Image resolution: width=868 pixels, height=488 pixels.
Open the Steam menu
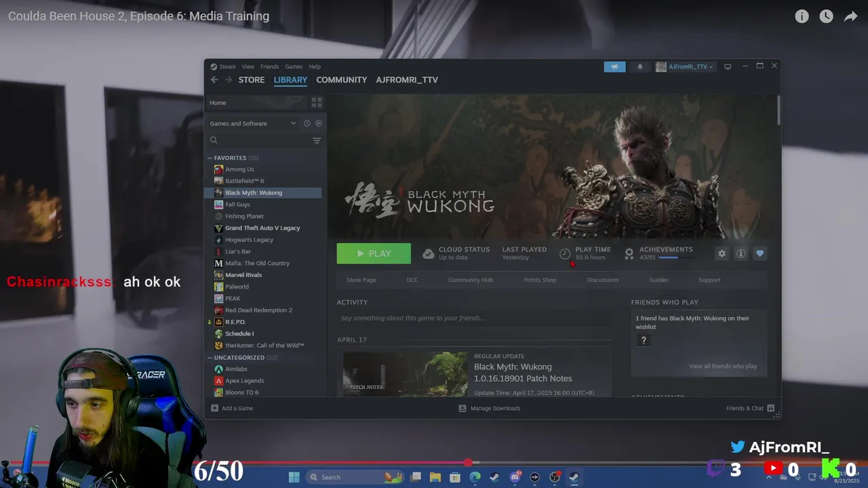(227, 66)
